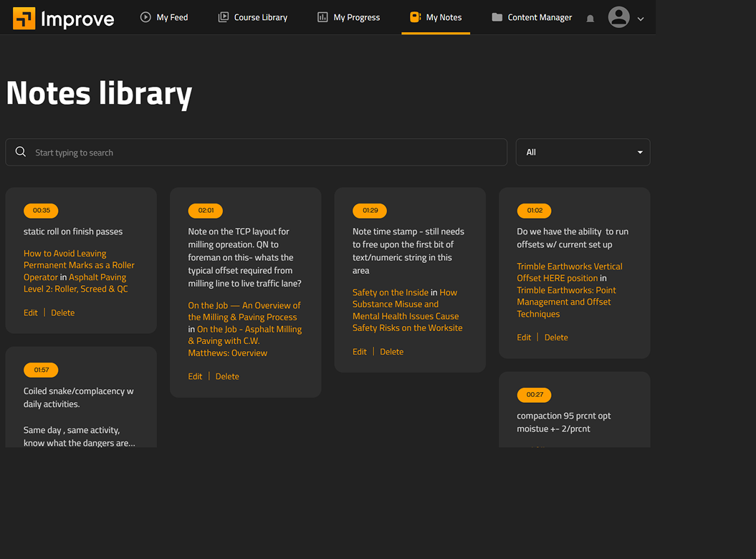Viewport: 756px width, 559px height.
Task: Switch to the My Notes tab
Action: click(x=436, y=17)
